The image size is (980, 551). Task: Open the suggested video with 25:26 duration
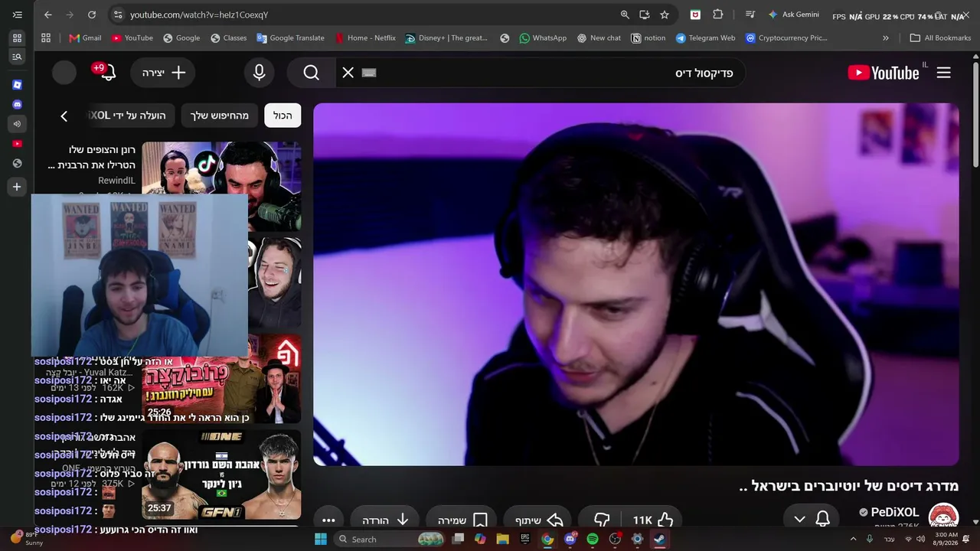(x=221, y=379)
